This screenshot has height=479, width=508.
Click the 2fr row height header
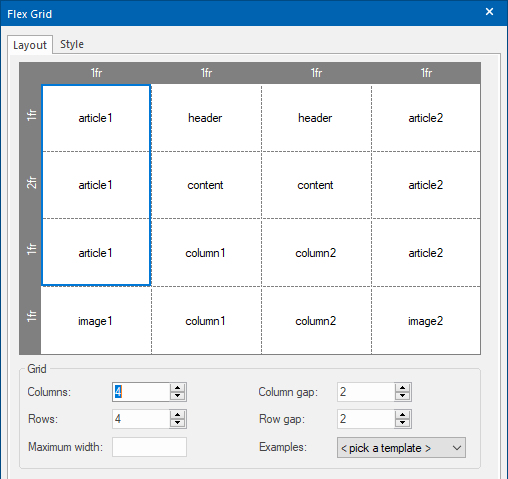31,184
